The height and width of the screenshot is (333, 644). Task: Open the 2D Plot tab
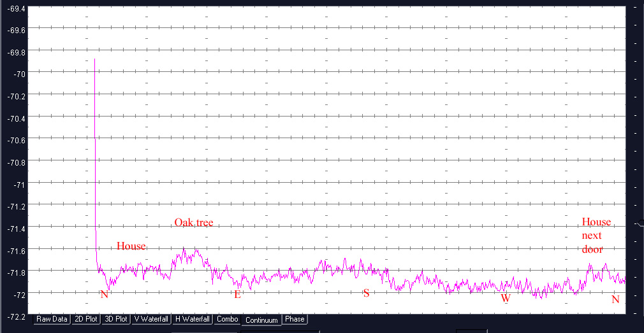[85, 319]
